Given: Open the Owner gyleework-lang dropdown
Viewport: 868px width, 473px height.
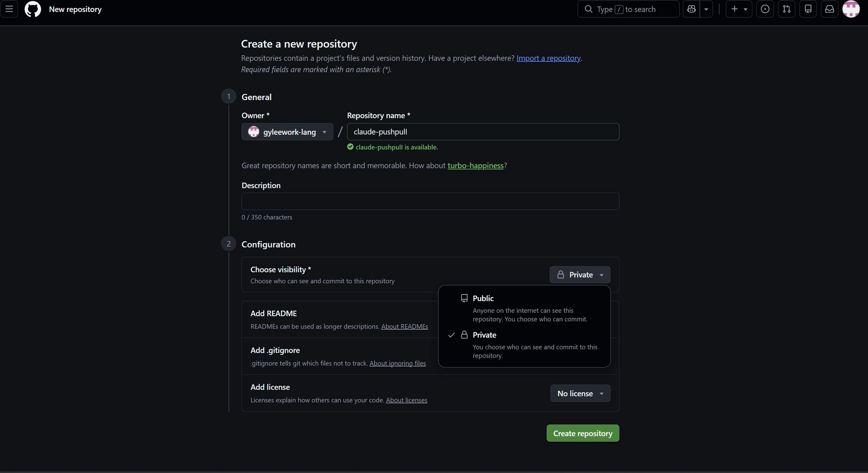Looking at the screenshot, I should (x=287, y=132).
